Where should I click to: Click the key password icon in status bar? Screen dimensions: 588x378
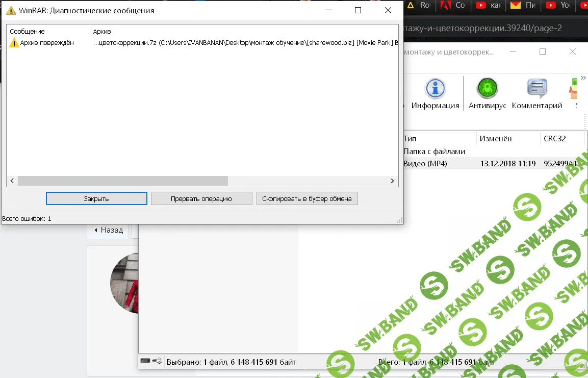(x=157, y=361)
